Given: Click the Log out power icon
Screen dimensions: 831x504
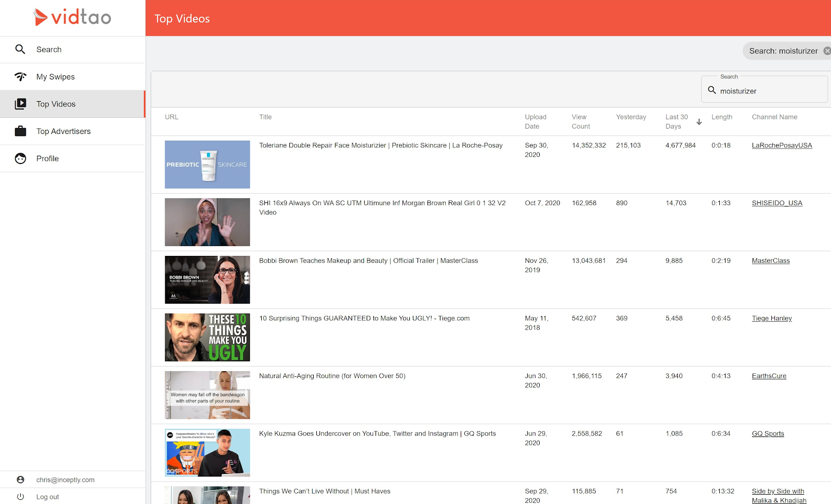Looking at the screenshot, I should pos(20,497).
